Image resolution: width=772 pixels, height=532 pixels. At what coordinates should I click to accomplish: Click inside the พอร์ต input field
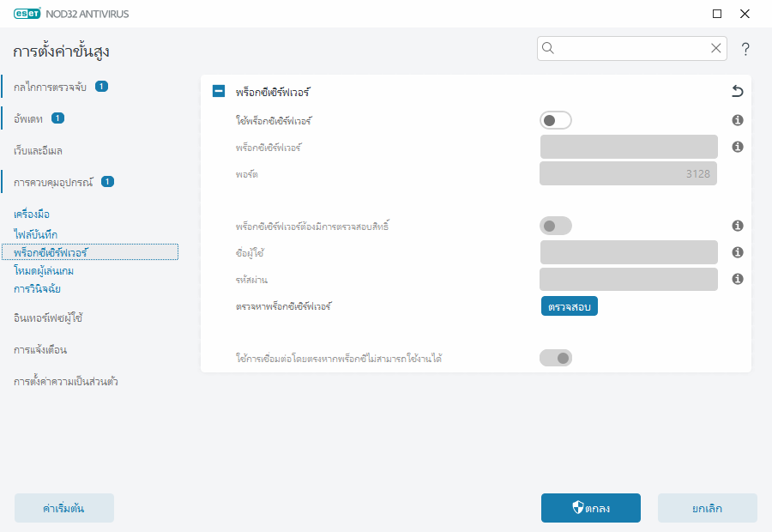tap(628, 173)
